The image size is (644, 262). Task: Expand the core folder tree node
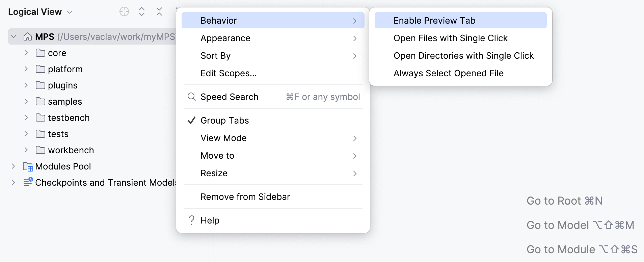[26, 53]
